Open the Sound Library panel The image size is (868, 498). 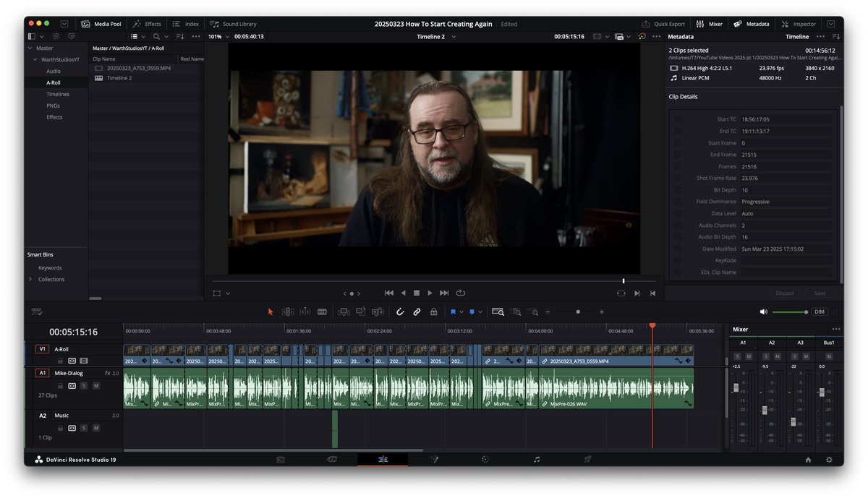[233, 24]
